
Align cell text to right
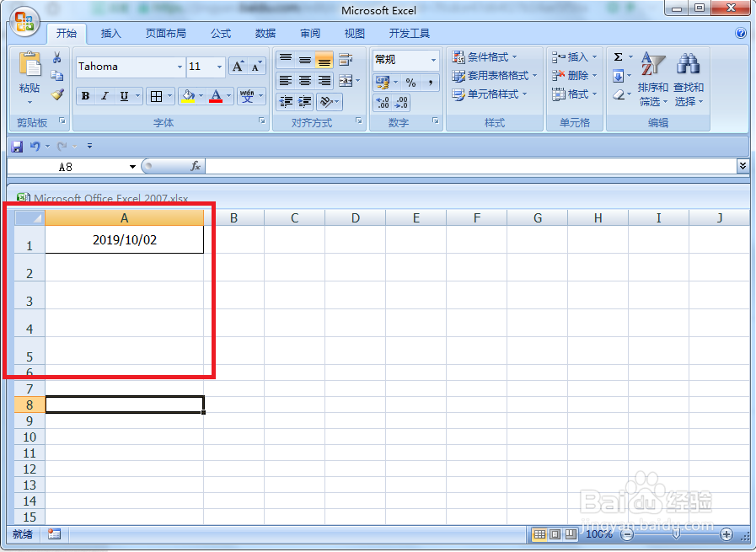click(324, 81)
